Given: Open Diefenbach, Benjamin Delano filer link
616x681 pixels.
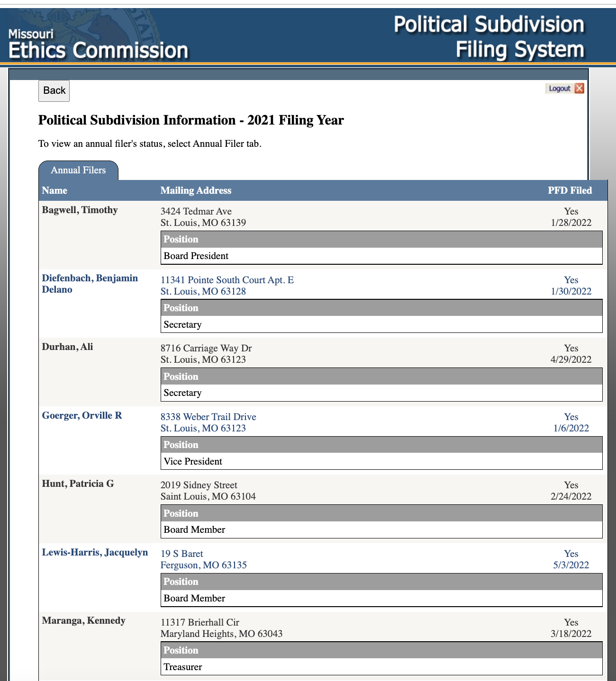Looking at the screenshot, I should click(90, 284).
